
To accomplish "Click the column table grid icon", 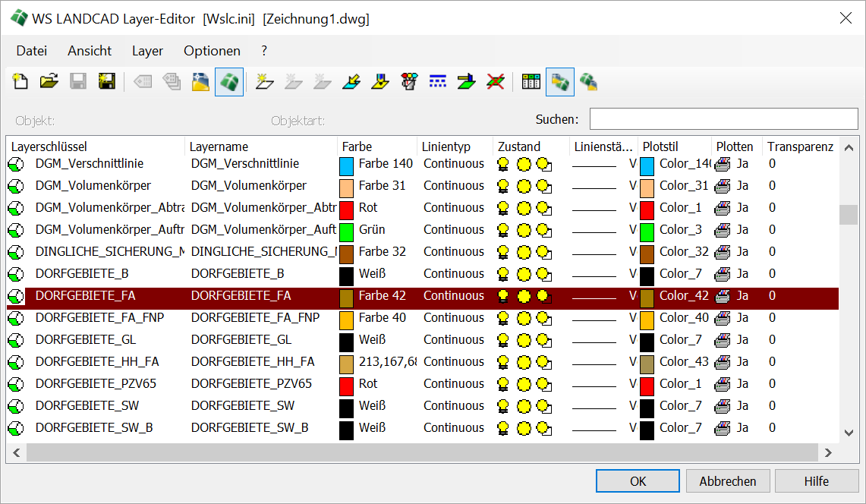I will click(531, 82).
